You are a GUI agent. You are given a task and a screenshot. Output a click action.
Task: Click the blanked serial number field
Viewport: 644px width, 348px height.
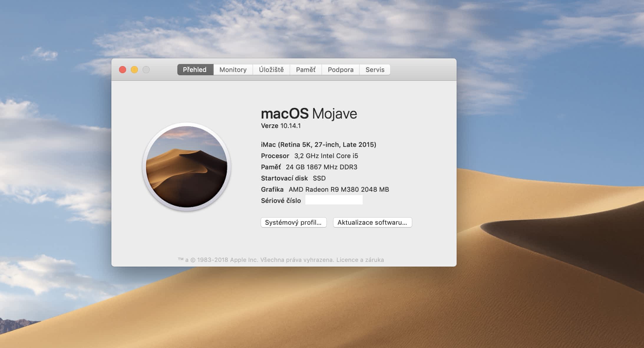[334, 200]
